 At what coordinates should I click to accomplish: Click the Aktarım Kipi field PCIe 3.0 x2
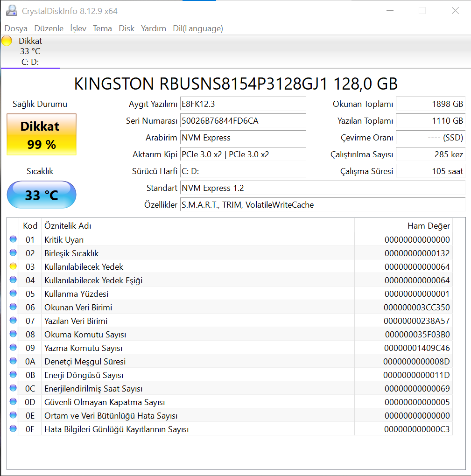[x=243, y=154]
